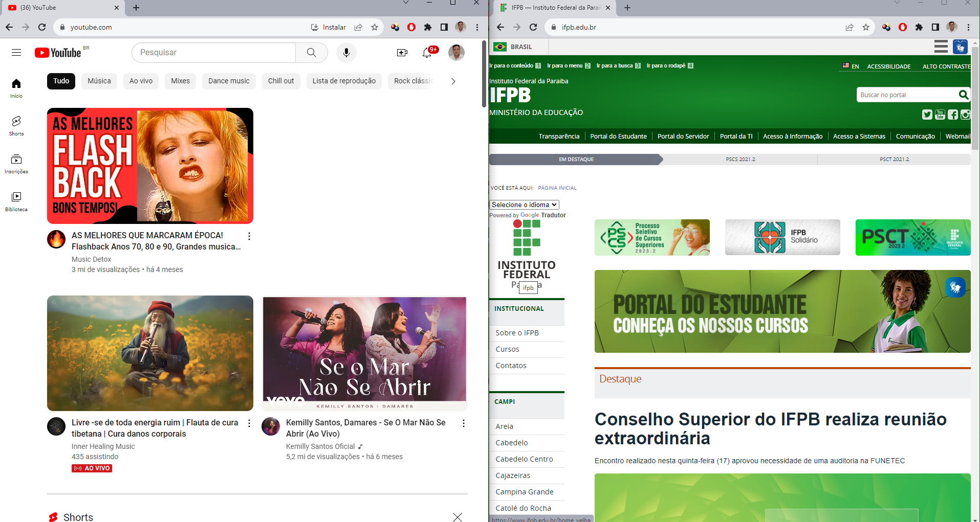Click YouTube search magnifier button
The image size is (980, 522).
[x=311, y=53]
